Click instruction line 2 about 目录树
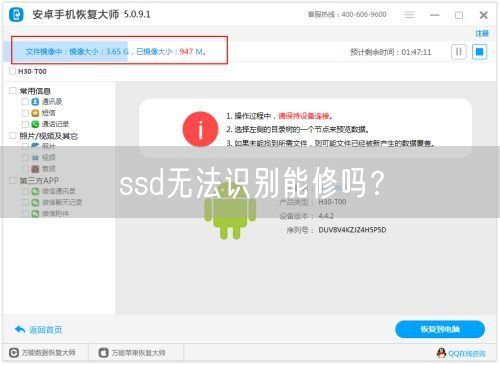Screen dimensions: 500x365 (297, 129)
